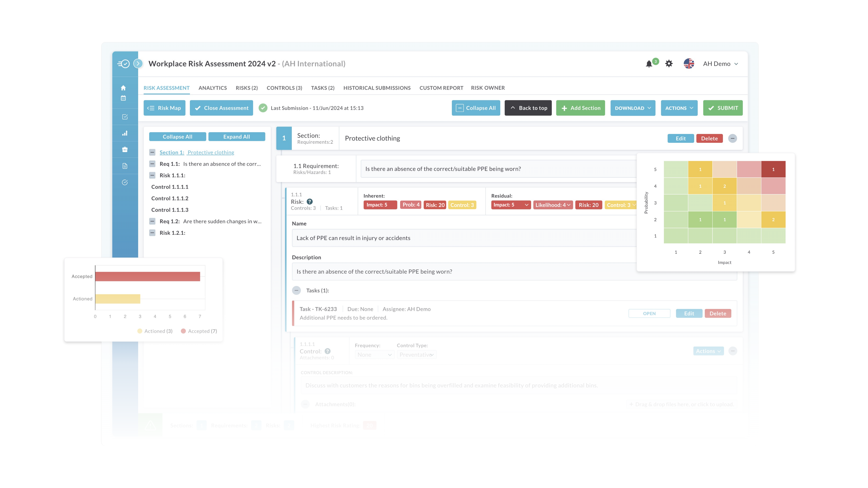This screenshot has width=868, height=488.
Task: Click the Add Section button
Action: pyautogui.click(x=580, y=108)
